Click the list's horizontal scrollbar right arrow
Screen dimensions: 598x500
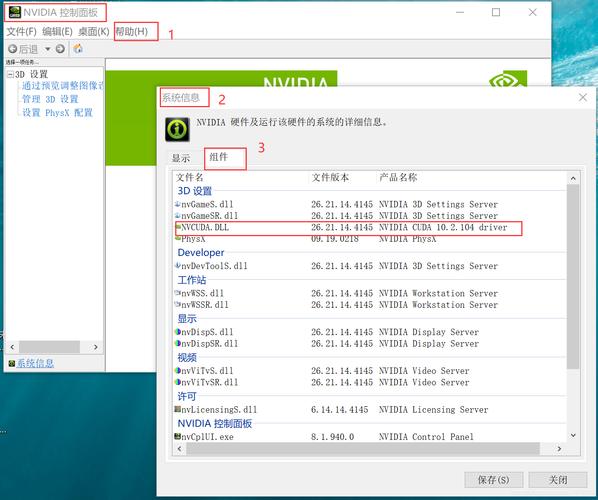559,449
